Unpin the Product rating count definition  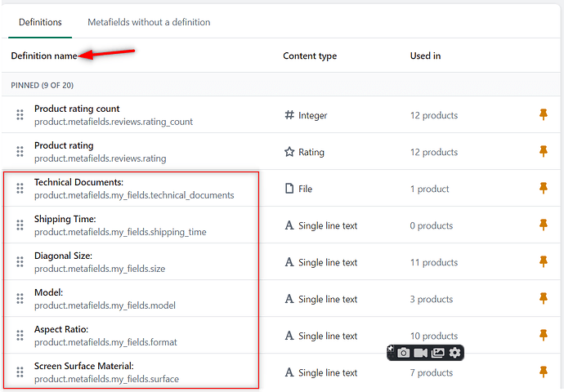click(544, 115)
